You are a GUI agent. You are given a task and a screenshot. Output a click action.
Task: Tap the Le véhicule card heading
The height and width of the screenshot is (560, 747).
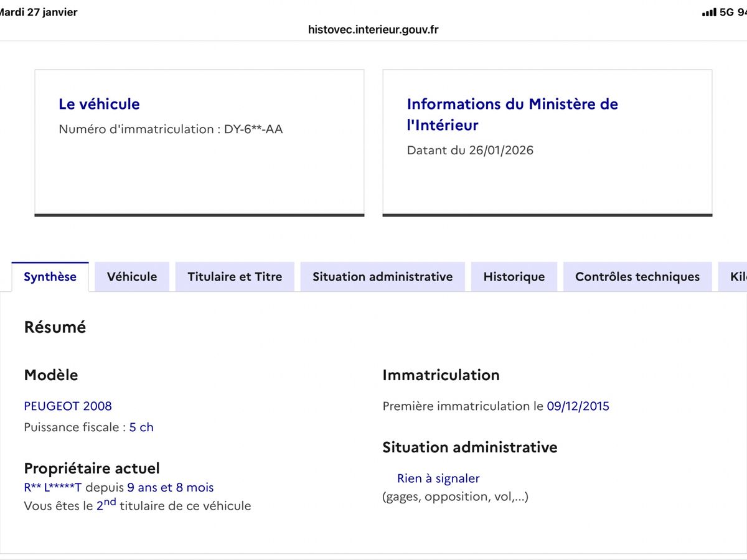pos(99,104)
